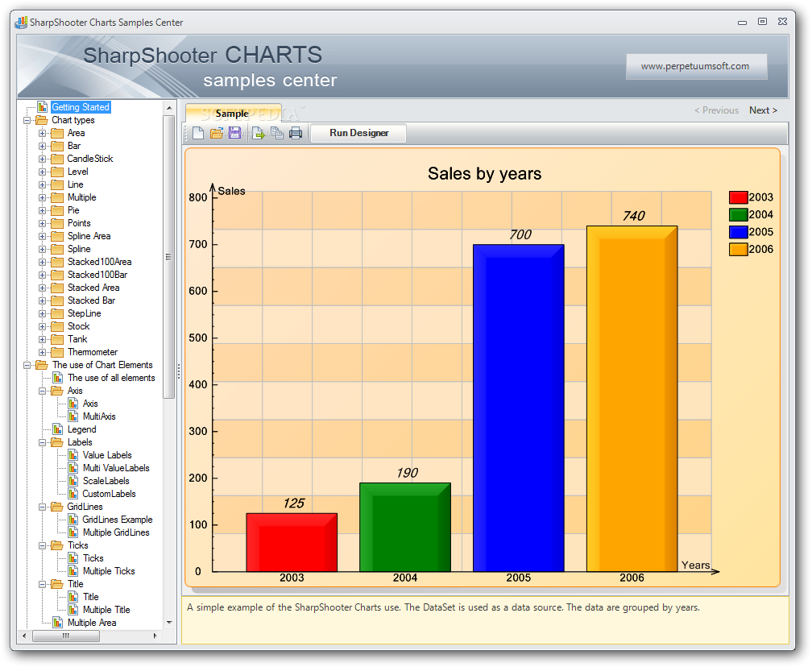Click the blue 2005 legend swatch

pos(738,232)
